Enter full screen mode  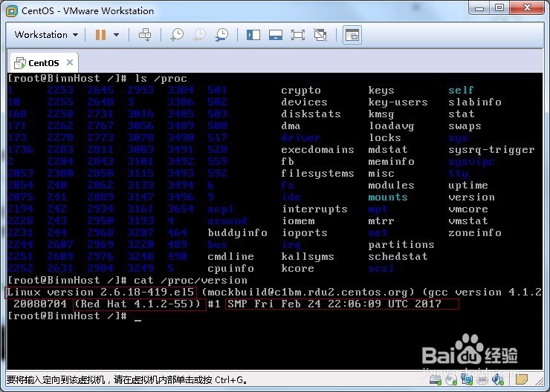(298, 35)
